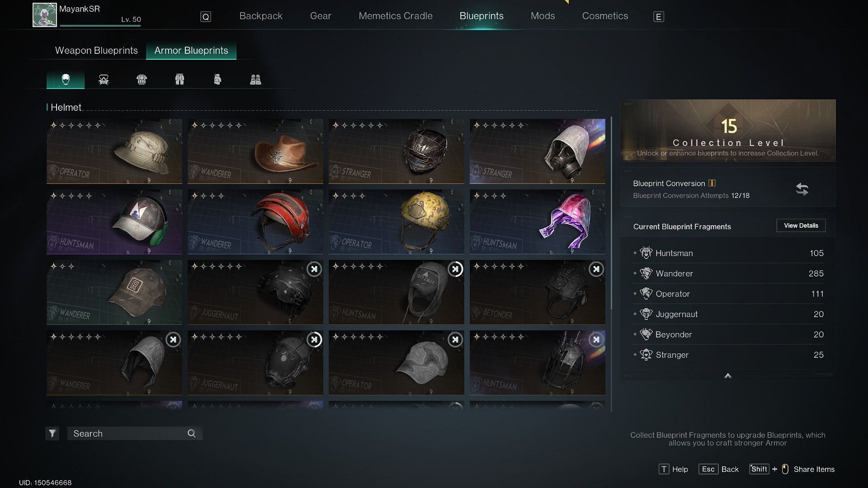
Task: Click the blueprint list scrollbar
Action: 611,212
